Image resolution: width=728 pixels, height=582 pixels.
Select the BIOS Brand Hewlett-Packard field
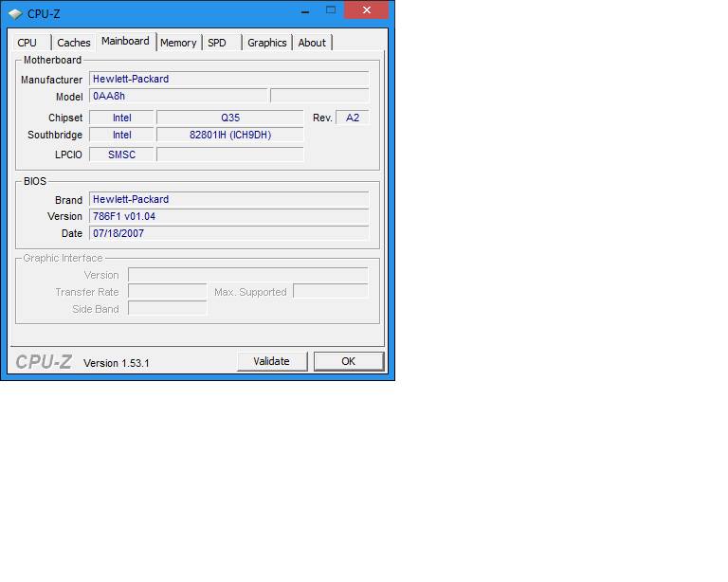tap(228, 199)
